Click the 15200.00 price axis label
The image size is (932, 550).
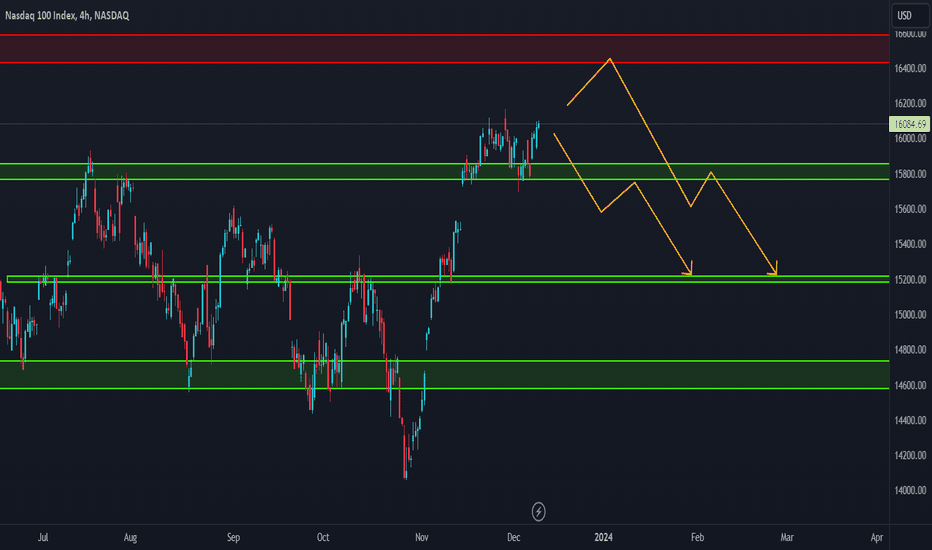click(x=910, y=279)
